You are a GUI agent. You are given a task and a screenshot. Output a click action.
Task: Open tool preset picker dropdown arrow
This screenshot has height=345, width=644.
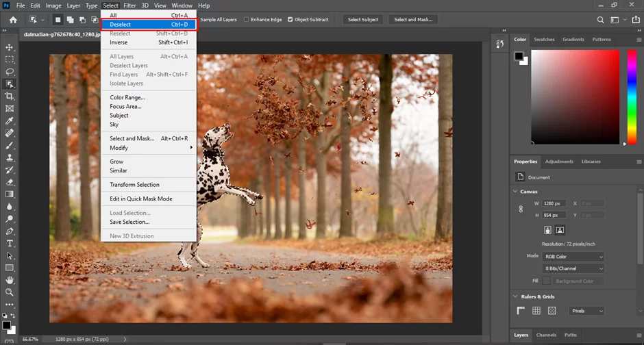(42, 20)
